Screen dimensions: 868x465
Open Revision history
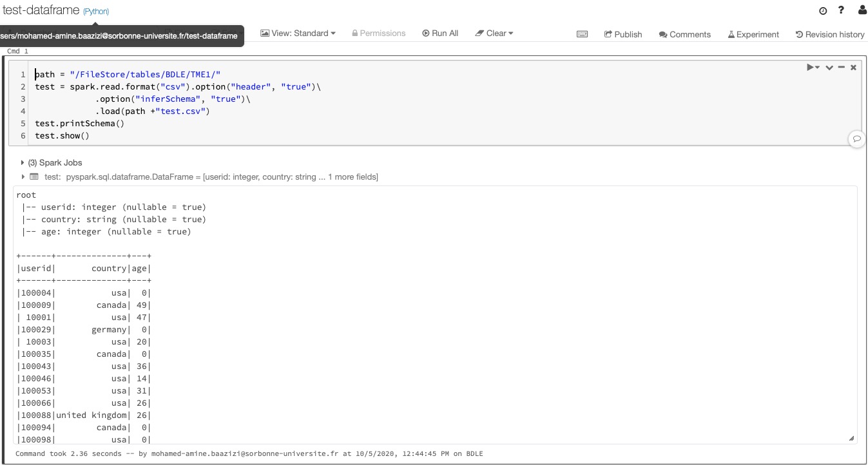tap(830, 34)
